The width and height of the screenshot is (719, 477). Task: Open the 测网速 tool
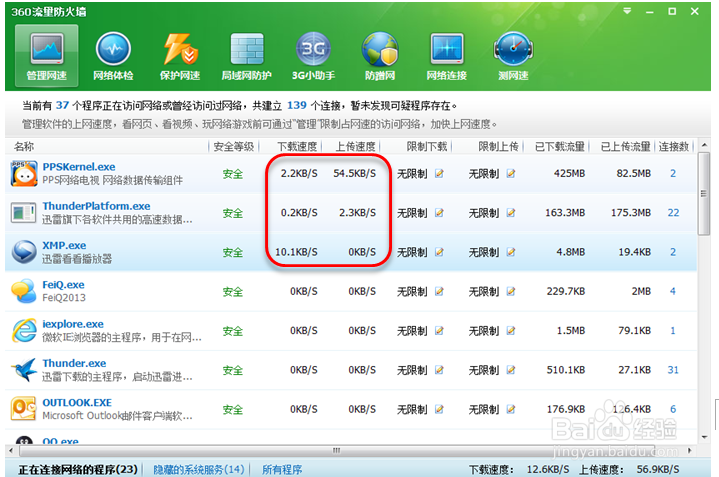pyautogui.click(x=514, y=55)
